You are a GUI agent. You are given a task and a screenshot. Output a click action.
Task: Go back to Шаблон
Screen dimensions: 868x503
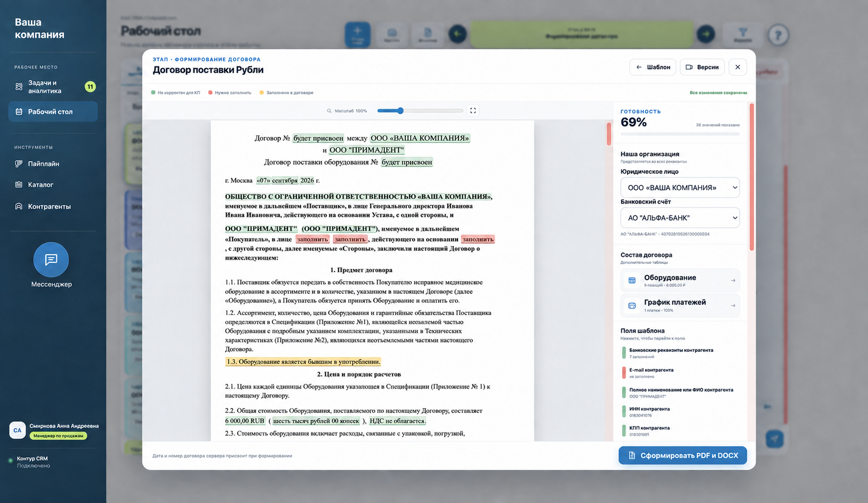tap(652, 67)
